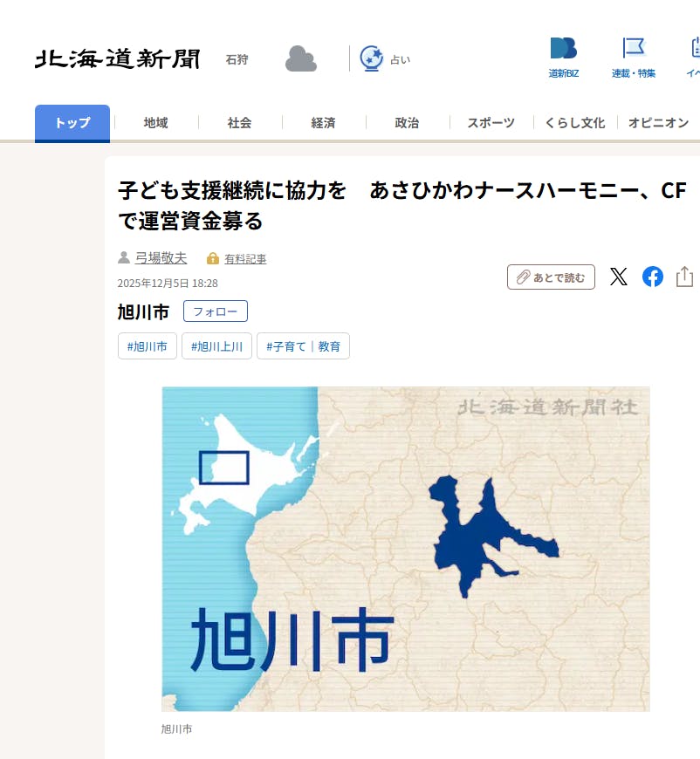Open the share options icon

click(684, 277)
